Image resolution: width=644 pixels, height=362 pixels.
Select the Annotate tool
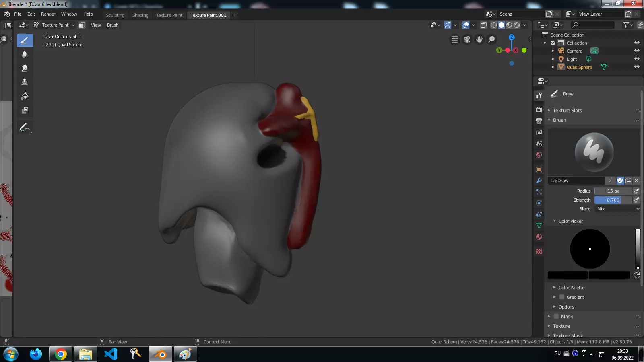tap(25, 128)
